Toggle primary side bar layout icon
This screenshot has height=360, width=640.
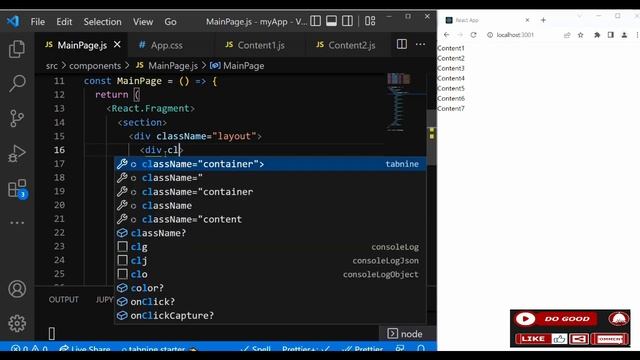(x=316, y=21)
